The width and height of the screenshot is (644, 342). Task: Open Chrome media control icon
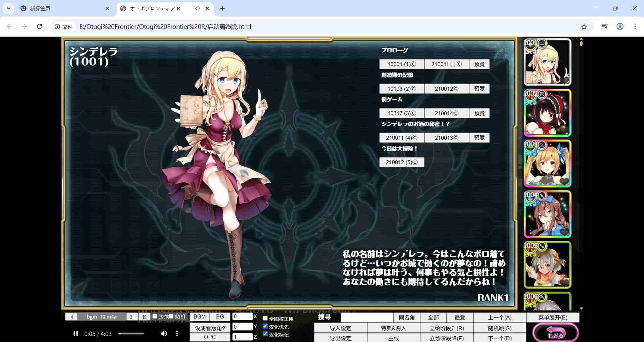click(x=605, y=26)
